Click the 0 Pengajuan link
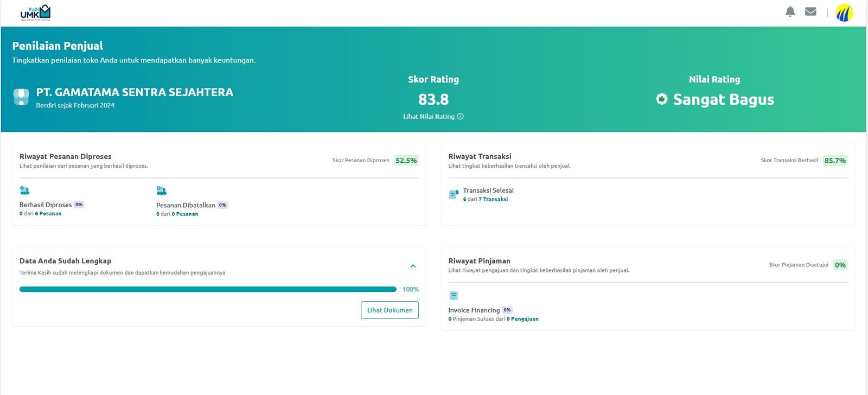868x395 pixels. pyautogui.click(x=522, y=319)
